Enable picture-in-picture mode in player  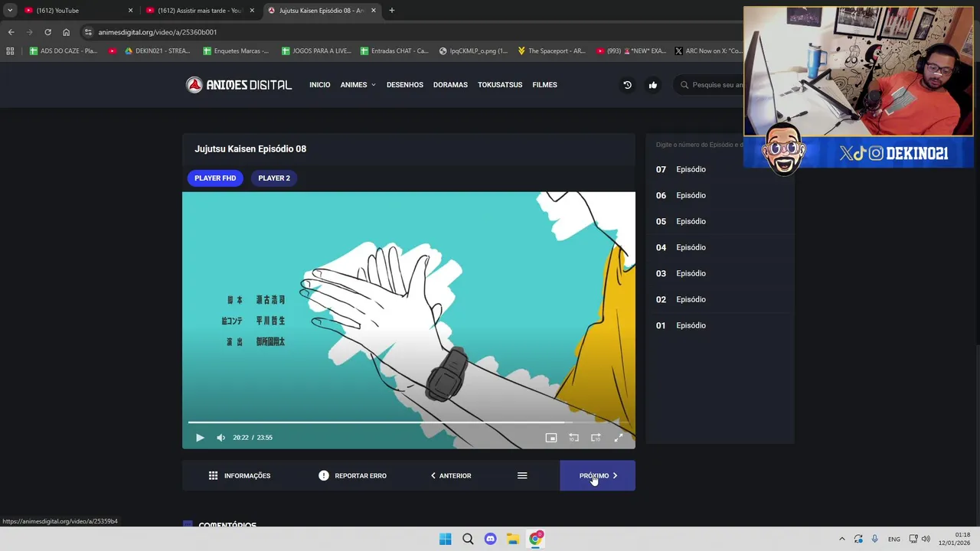coord(550,438)
